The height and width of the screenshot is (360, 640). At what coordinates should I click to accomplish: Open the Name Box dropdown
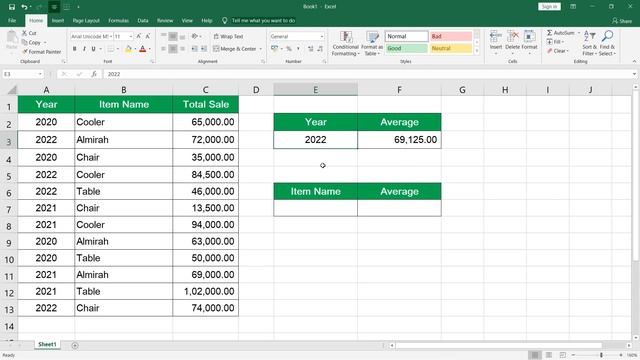pos(40,74)
